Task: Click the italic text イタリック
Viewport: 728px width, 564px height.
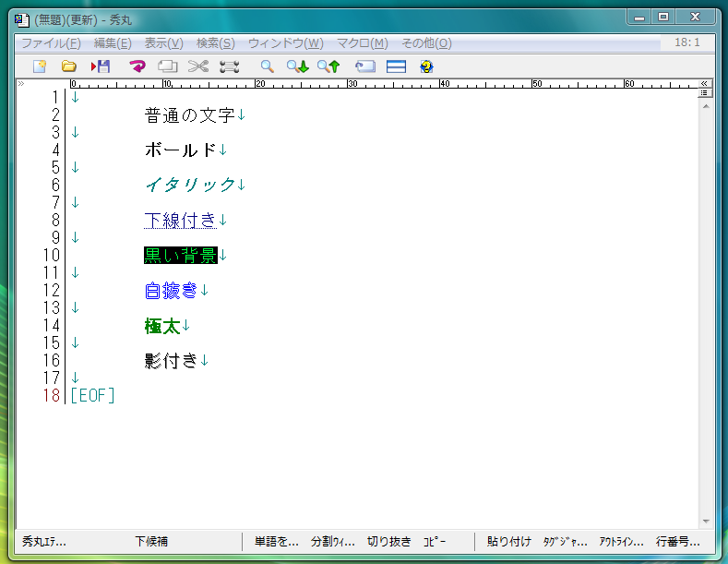Action: point(190,185)
